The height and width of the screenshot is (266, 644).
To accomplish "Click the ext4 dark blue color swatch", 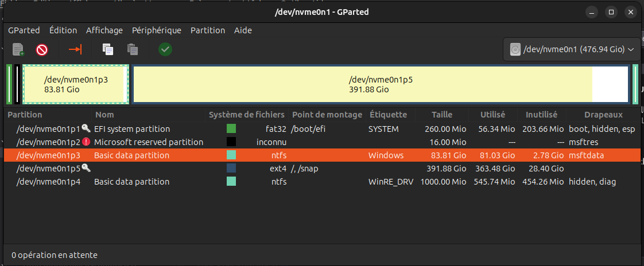I will pos(231,168).
